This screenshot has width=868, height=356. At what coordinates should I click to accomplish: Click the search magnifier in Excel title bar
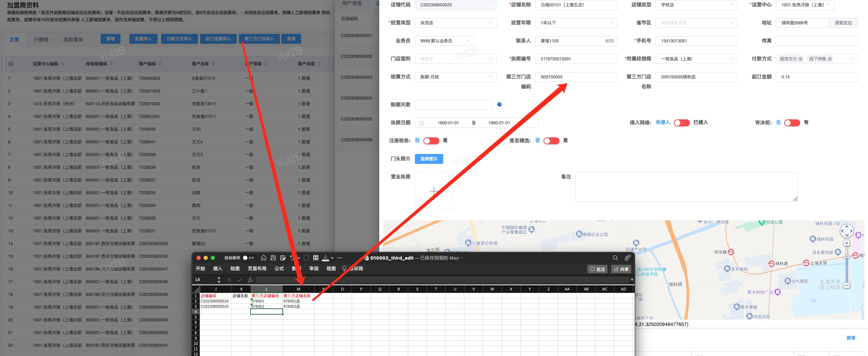615,258
